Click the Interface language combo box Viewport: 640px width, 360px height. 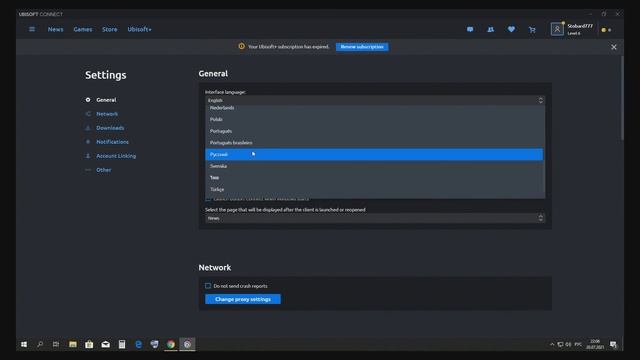(x=375, y=100)
